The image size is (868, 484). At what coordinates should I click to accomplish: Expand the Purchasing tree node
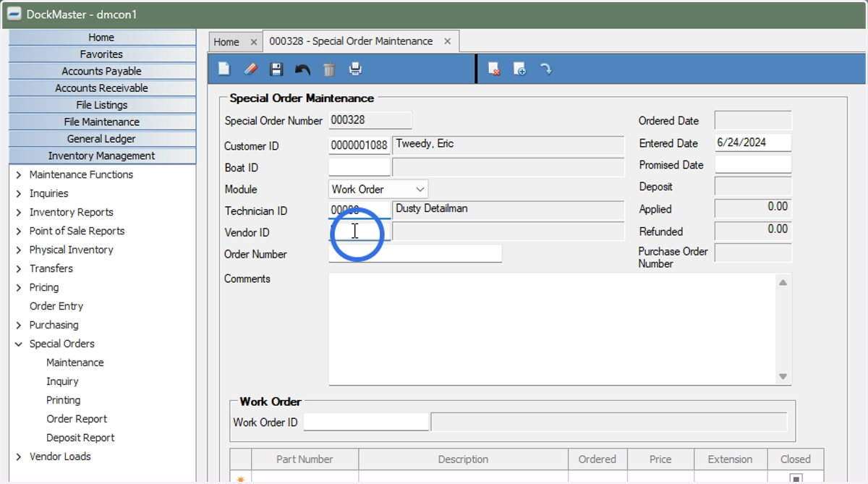(19, 325)
